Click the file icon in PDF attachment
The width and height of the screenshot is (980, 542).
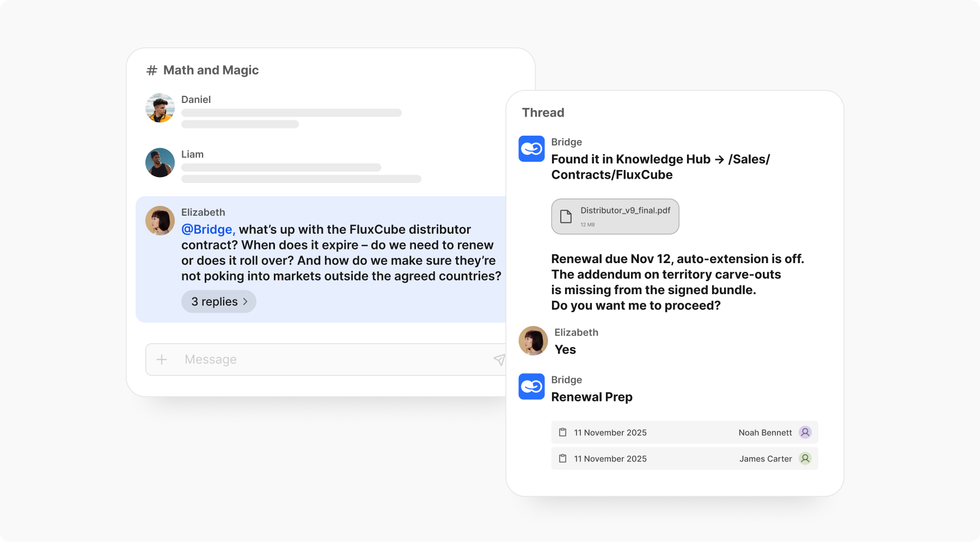pyautogui.click(x=566, y=217)
